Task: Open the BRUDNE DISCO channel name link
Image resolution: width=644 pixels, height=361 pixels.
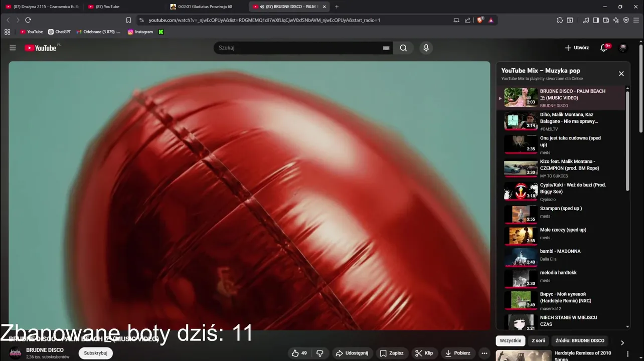Action: pos(45,350)
